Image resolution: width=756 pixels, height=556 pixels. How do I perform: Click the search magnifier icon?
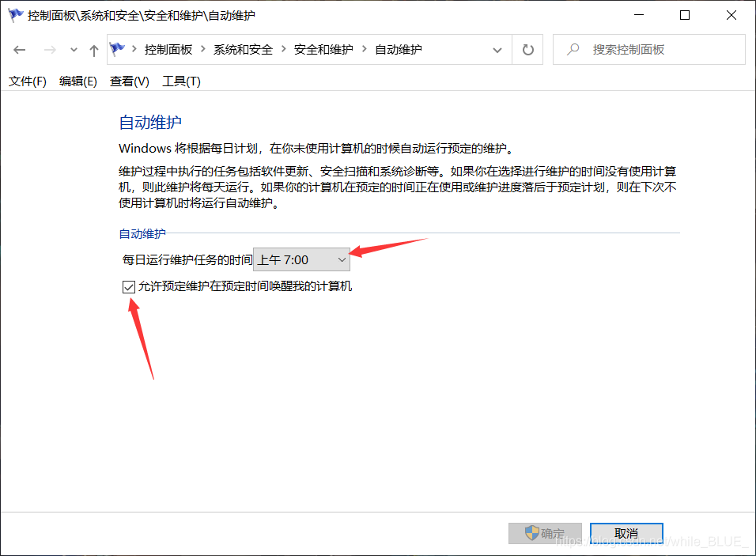click(x=573, y=49)
